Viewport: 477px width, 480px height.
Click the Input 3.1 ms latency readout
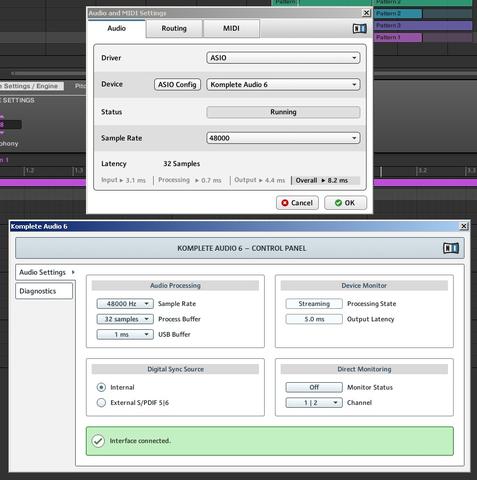[x=123, y=180]
